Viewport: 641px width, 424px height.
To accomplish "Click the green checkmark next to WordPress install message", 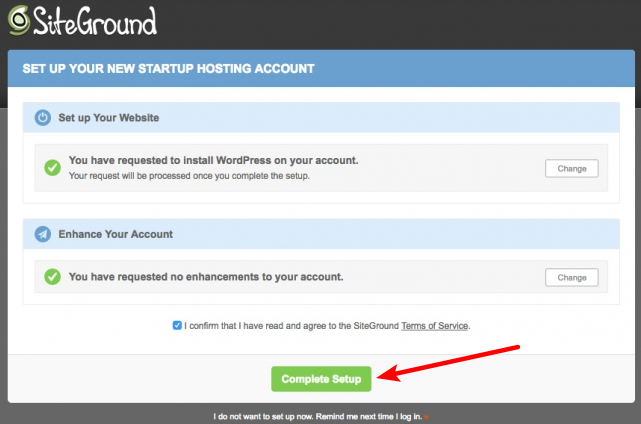I will click(52, 168).
